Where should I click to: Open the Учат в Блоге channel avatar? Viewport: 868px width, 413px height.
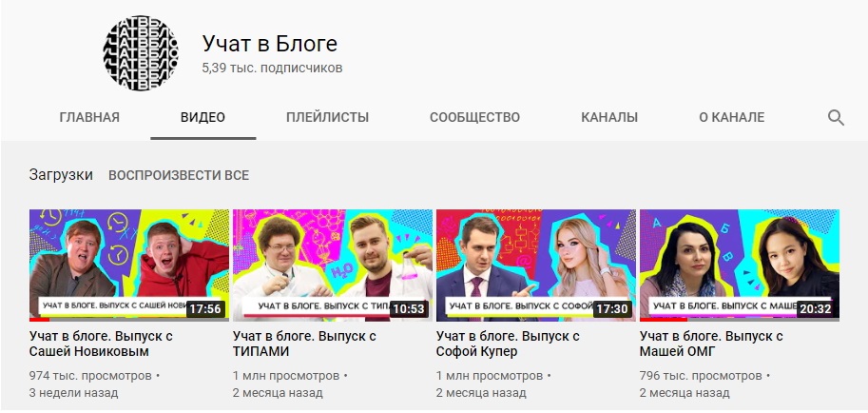click(x=141, y=53)
